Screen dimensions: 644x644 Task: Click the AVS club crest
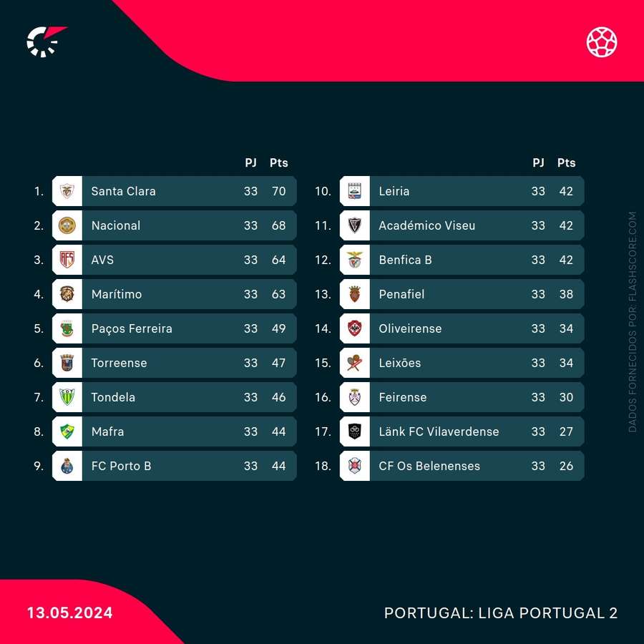pos(67,260)
